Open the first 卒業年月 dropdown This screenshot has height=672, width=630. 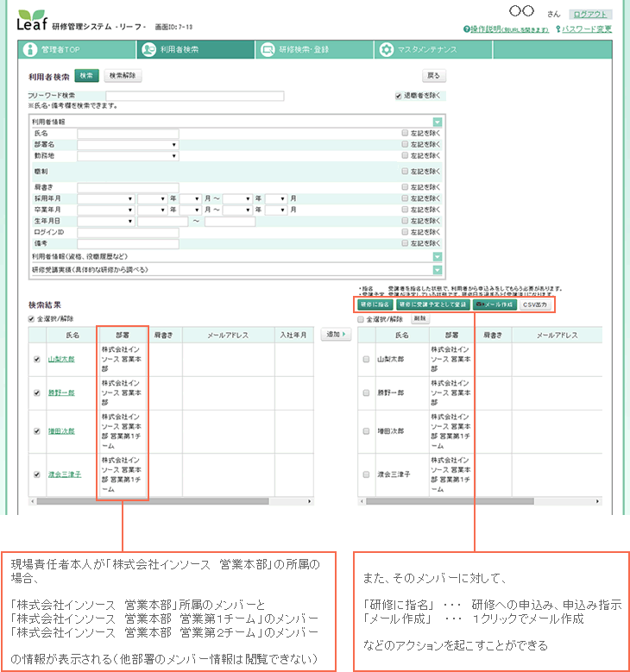pos(106,210)
